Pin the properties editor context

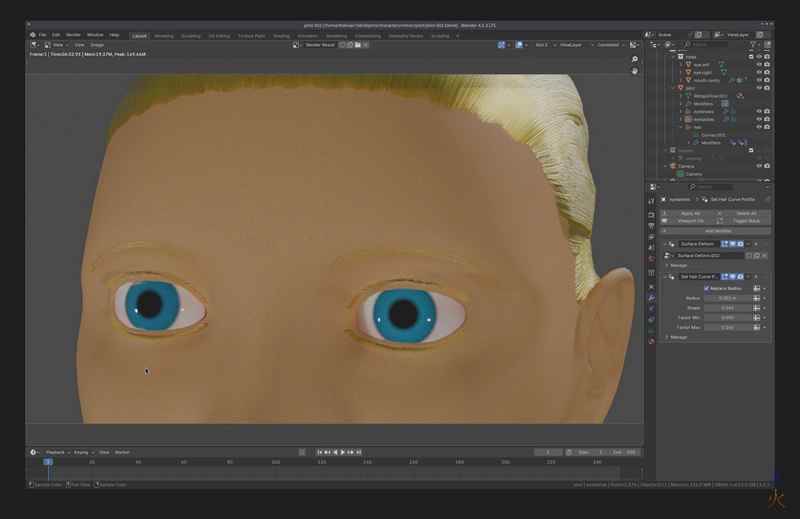pyautogui.click(x=765, y=200)
